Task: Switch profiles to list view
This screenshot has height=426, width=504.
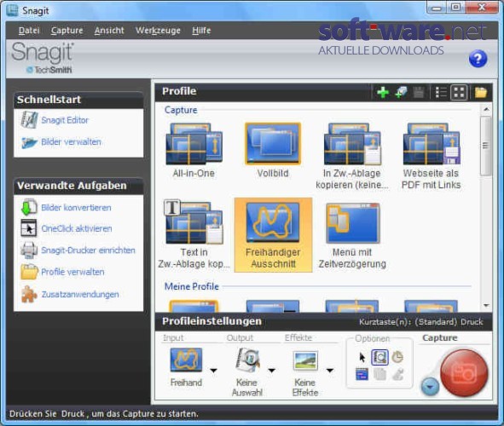Action: 441,93
